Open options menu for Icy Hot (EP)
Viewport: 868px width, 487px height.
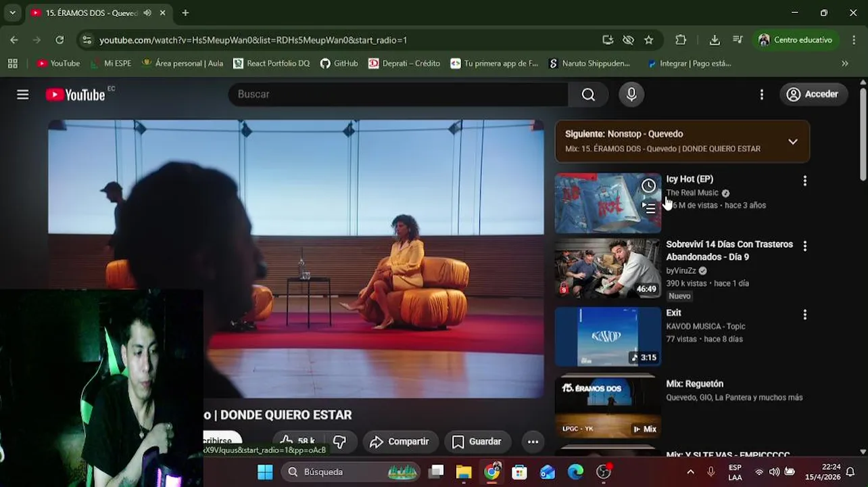point(804,181)
